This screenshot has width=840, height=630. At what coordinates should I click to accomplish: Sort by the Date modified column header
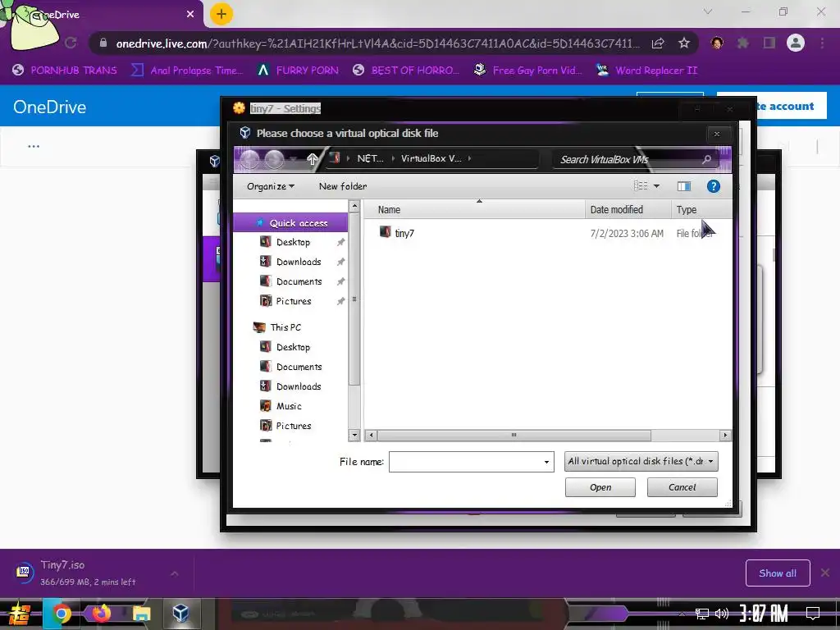point(628,209)
